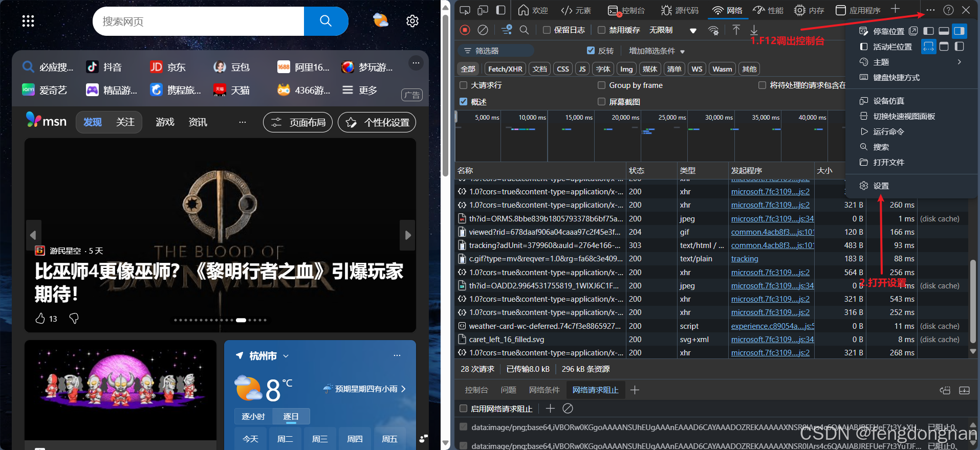The width and height of the screenshot is (980, 450).
Task: Toggle the network filter funnel icon
Action: pyautogui.click(x=507, y=30)
